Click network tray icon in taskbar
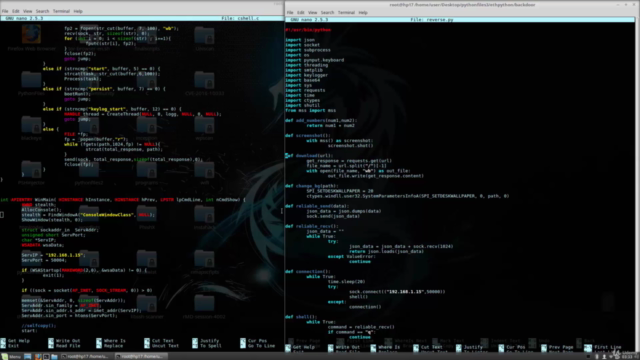 [x=611, y=357]
